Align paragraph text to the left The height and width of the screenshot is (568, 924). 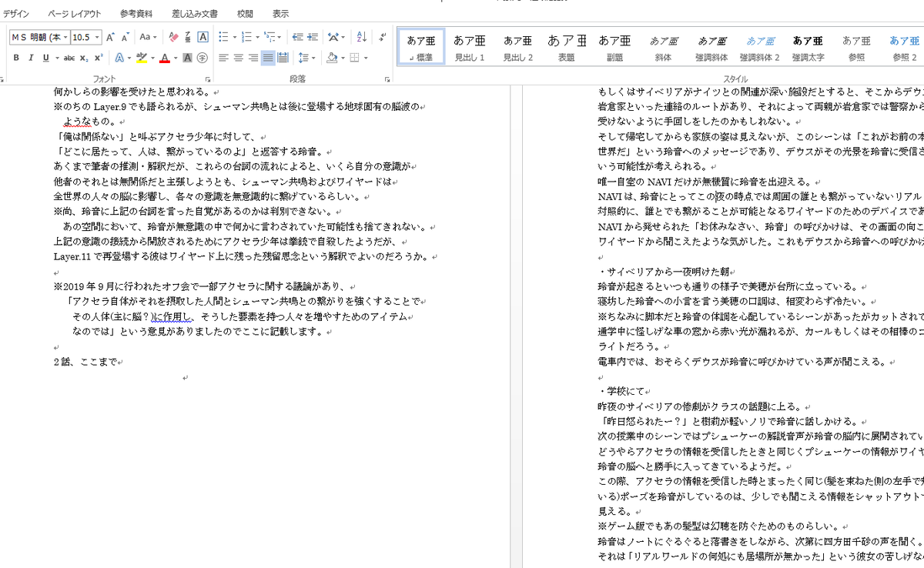pyautogui.click(x=223, y=58)
